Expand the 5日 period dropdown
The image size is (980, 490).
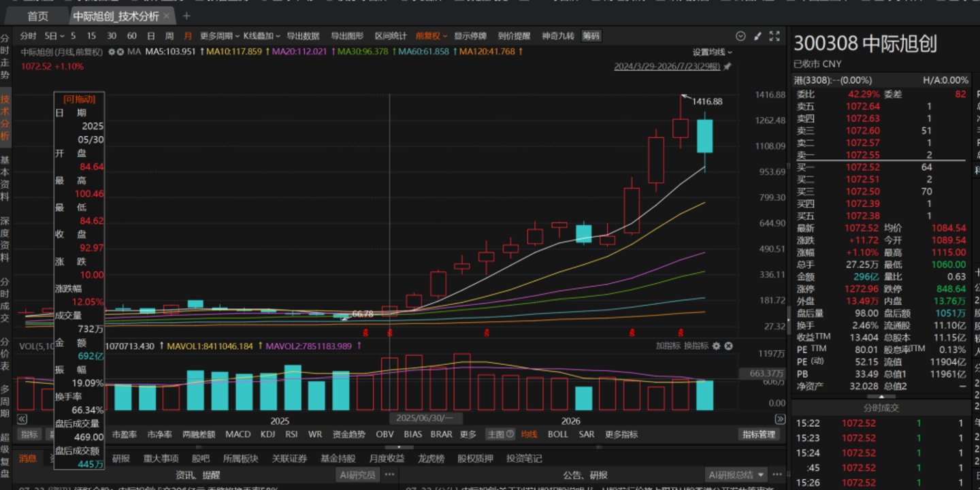[54, 36]
